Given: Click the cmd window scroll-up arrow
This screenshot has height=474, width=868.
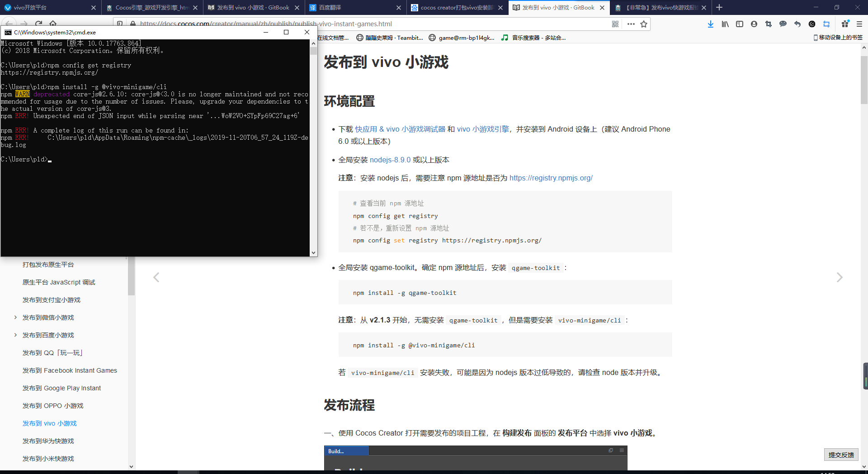Looking at the screenshot, I should [313, 43].
